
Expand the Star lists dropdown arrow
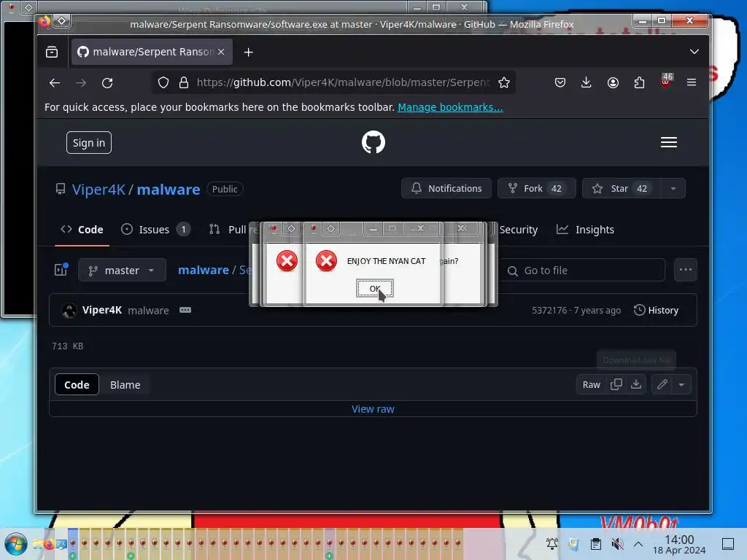pyautogui.click(x=673, y=189)
